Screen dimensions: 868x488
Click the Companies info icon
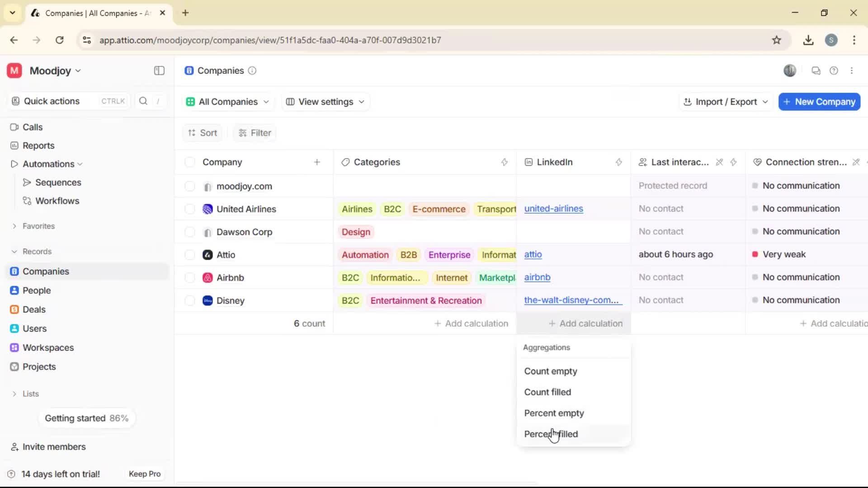252,71
